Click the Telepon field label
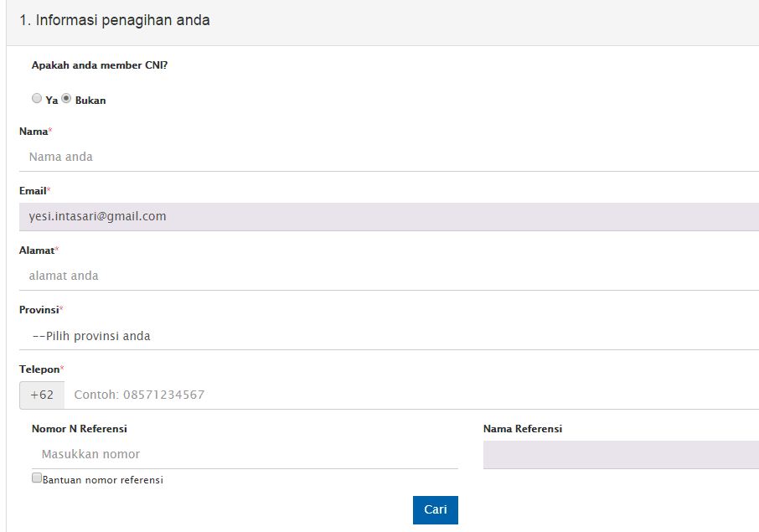The image size is (759, 532). (x=39, y=369)
